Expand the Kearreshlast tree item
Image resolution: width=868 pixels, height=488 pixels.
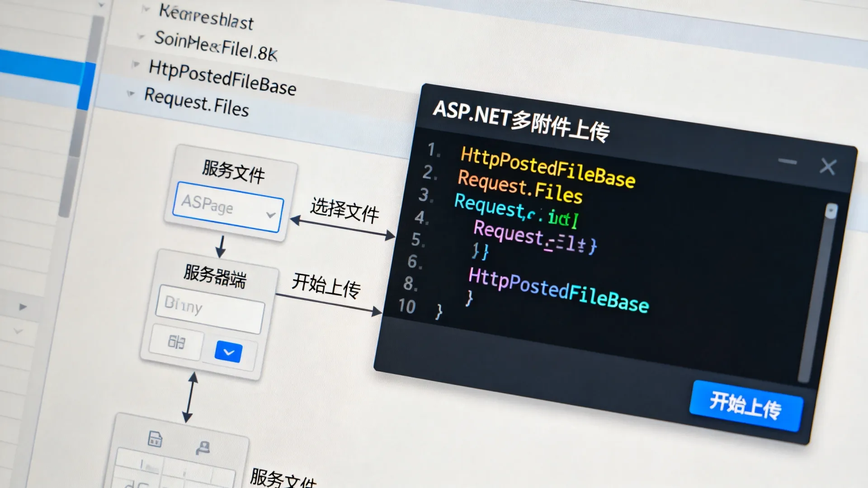click(x=146, y=9)
